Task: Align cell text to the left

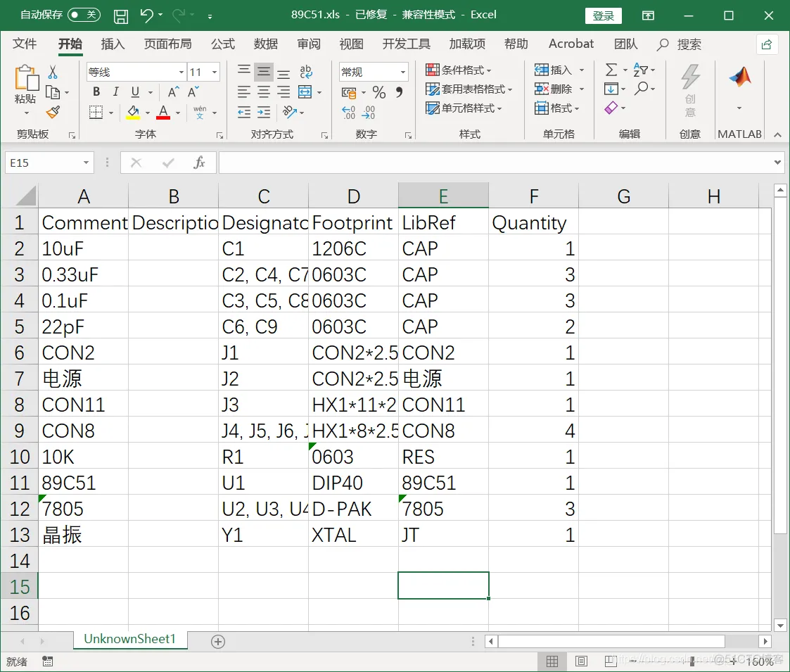Action: [x=244, y=91]
